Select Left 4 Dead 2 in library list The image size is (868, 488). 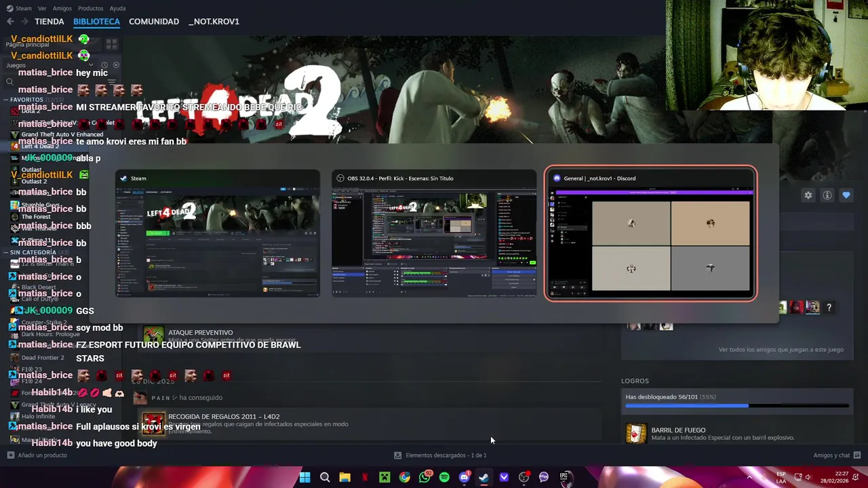(40, 146)
